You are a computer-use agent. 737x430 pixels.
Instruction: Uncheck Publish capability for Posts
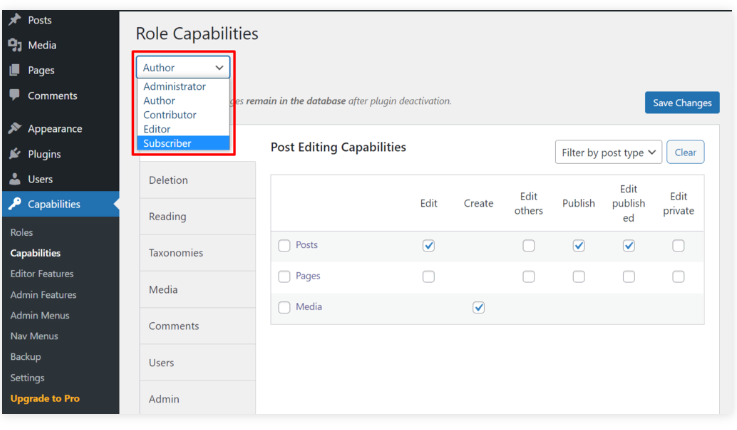pyautogui.click(x=579, y=246)
